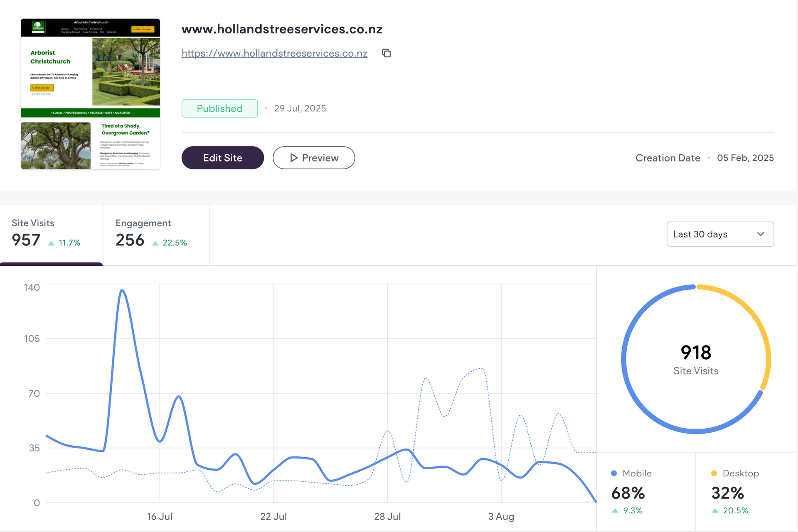Click the Published status badge

(x=219, y=108)
